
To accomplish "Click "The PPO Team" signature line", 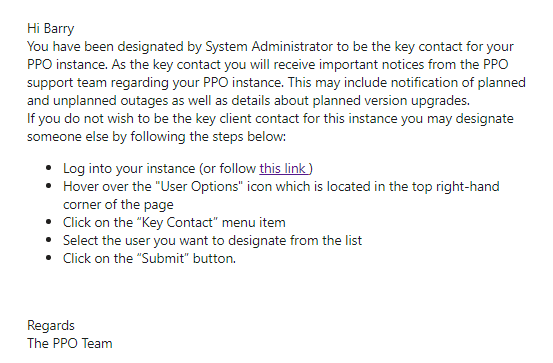I will [x=69, y=344].
